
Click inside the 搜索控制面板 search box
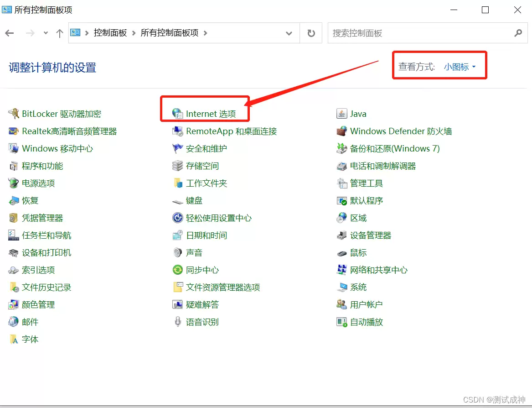[x=424, y=33]
